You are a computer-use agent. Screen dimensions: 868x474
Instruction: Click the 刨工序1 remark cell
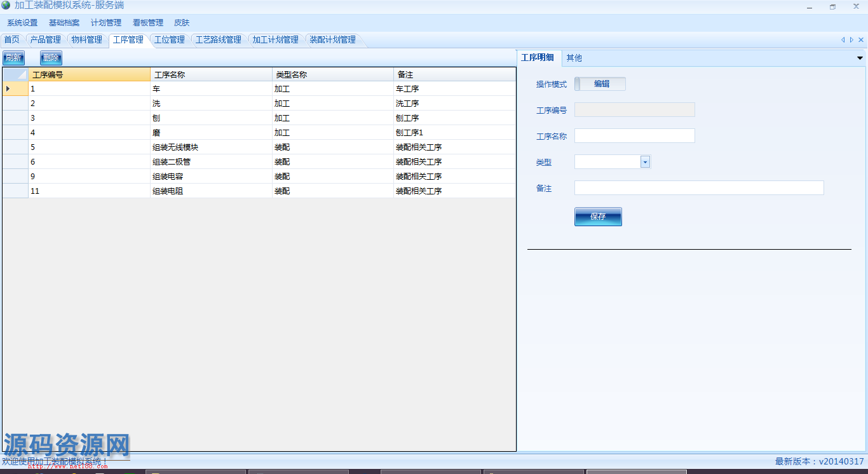pyautogui.click(x=455, y=133)
